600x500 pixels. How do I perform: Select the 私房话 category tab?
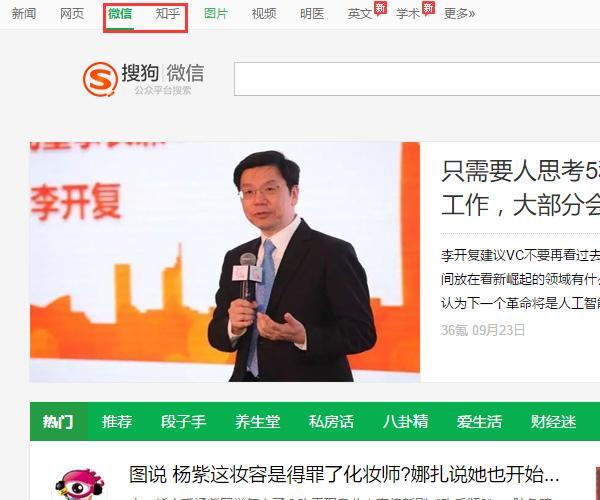[331, 422]
